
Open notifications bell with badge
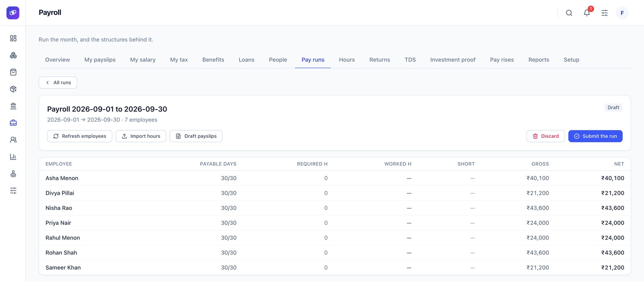click(x=587, y=13)
